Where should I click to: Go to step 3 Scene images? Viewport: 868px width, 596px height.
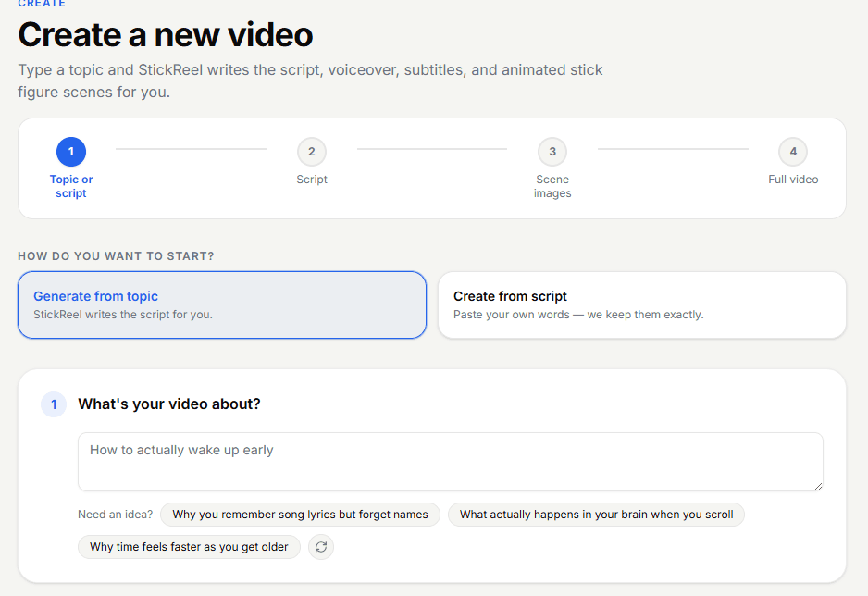coord(552,168)
